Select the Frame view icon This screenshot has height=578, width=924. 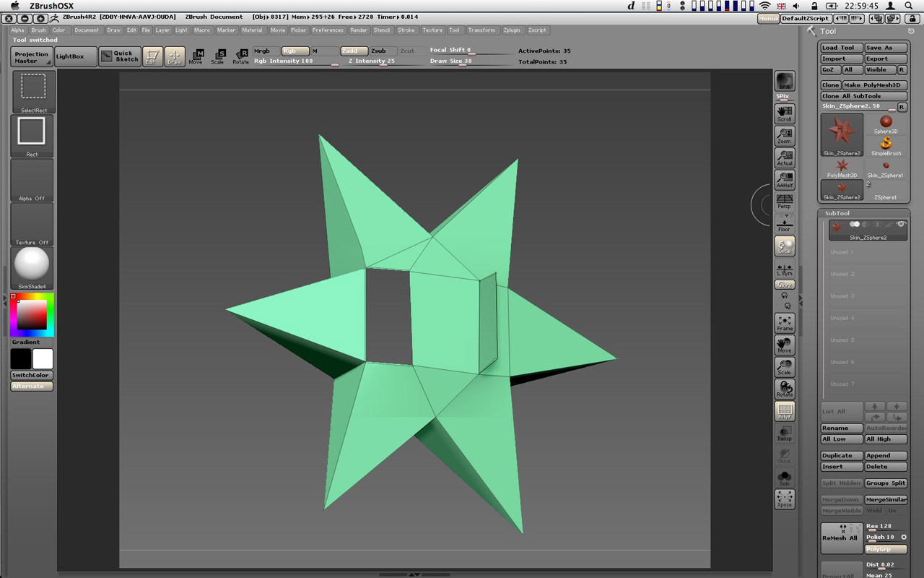tap(784, 323)
